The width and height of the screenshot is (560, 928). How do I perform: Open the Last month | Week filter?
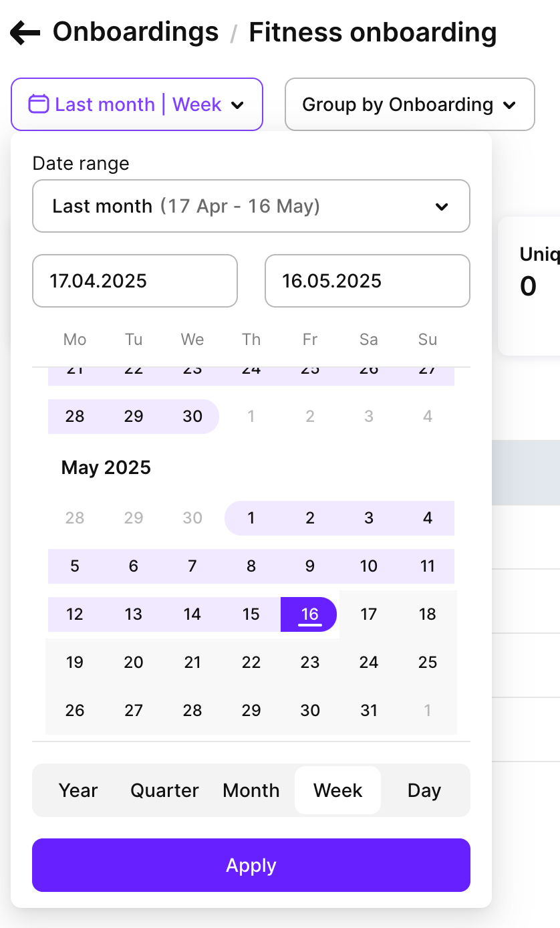tap(137, 104)
